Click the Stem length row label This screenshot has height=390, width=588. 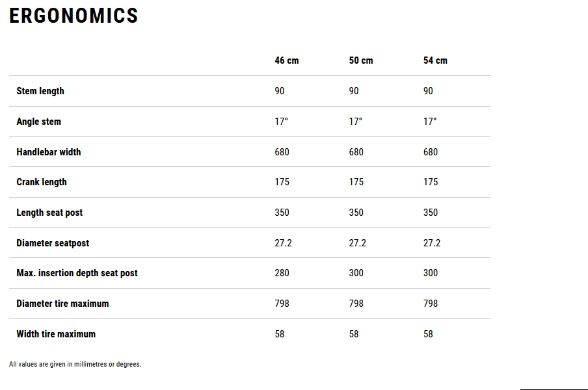(x=40, y=91)
